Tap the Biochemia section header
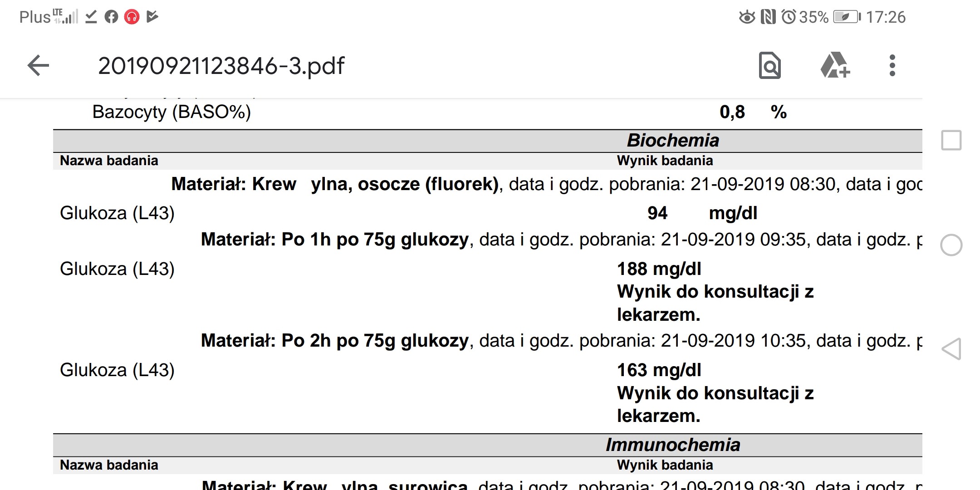The height and width of the screenshot is (490, 980). [672, 141]
